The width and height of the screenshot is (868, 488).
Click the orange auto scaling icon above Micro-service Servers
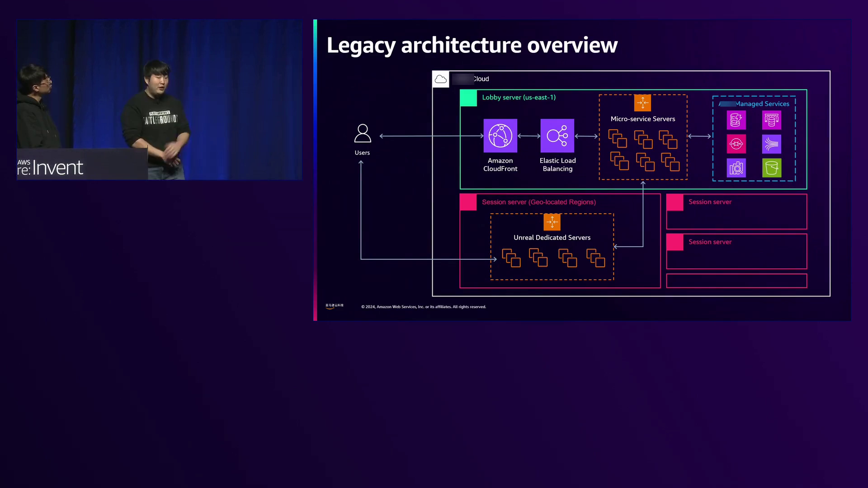tap(642, 103)
